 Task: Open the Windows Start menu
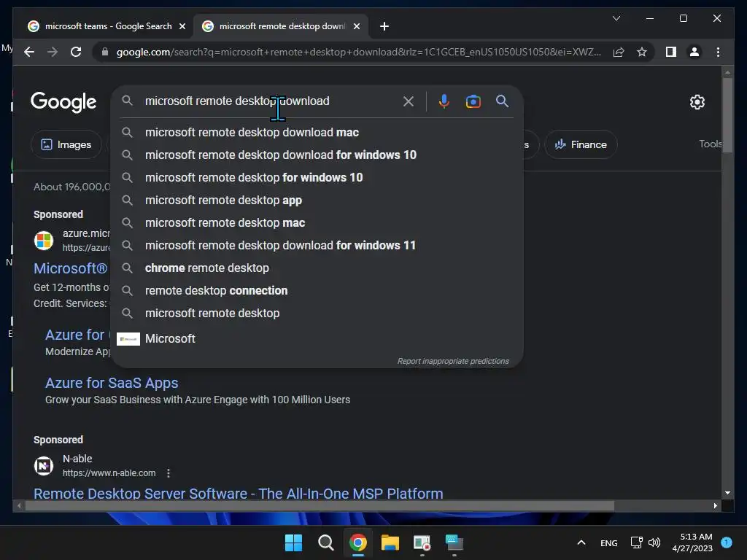point(293,542)
